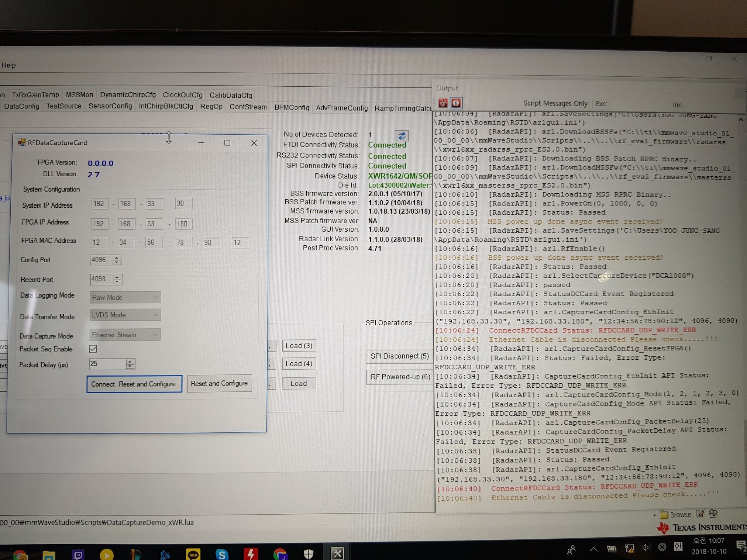
Task: Switch to the SensorConfig tab
Action: point(110,106)
